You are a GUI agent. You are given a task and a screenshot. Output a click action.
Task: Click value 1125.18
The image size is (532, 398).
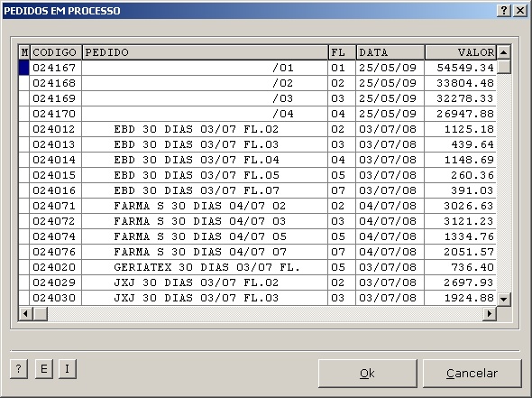[x=469, y=129]
